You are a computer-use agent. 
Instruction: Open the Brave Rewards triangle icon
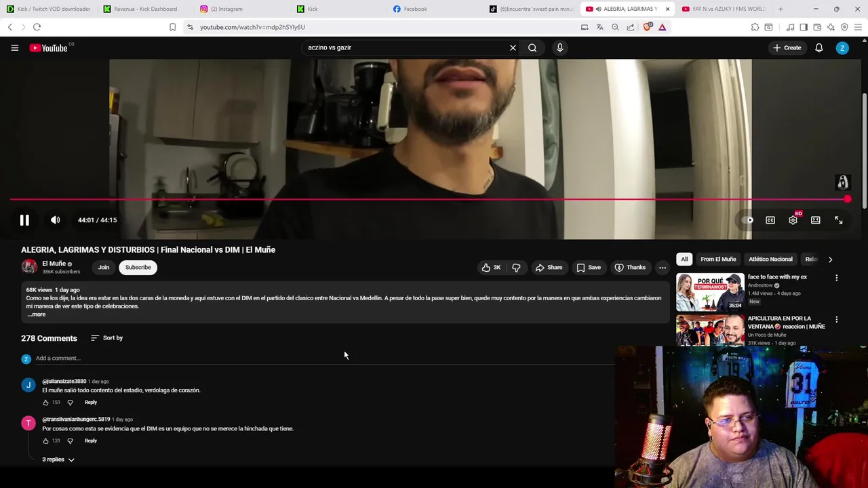pyautogui.click(x=663, y=27)
